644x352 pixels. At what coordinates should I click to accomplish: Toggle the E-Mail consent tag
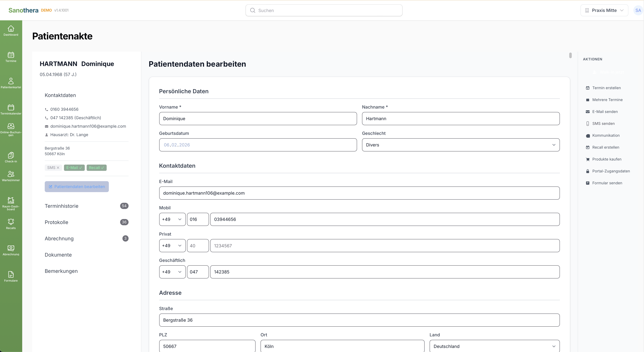tap(74, 168)
